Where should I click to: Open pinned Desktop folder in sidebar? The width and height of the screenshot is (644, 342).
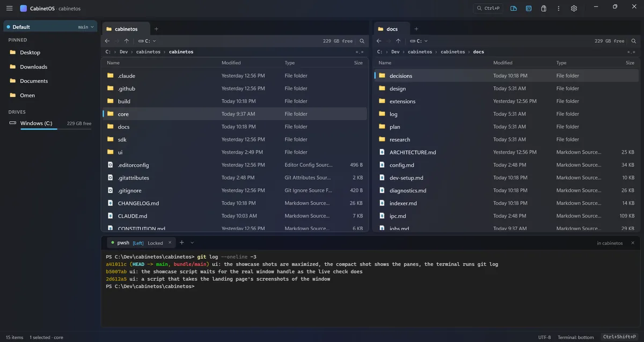pos(30,53)
